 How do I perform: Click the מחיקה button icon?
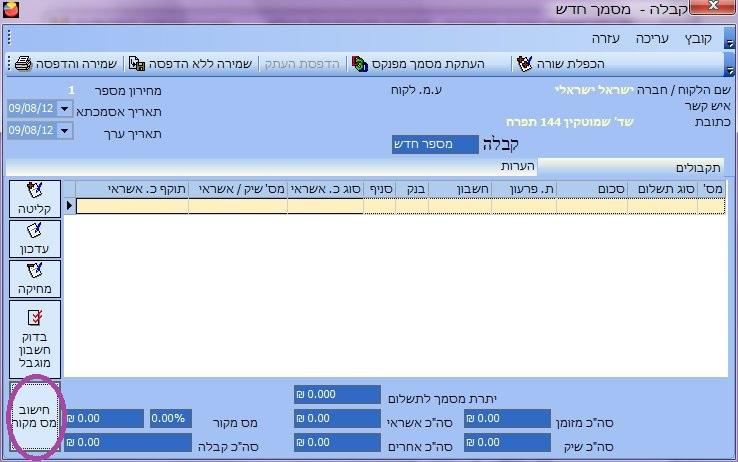click(x=35, y=270)
